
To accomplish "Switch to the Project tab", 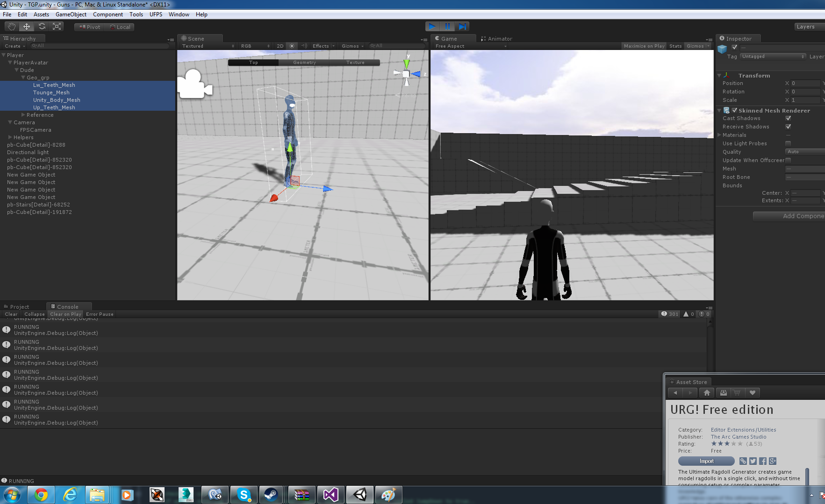I will [17, 307].
